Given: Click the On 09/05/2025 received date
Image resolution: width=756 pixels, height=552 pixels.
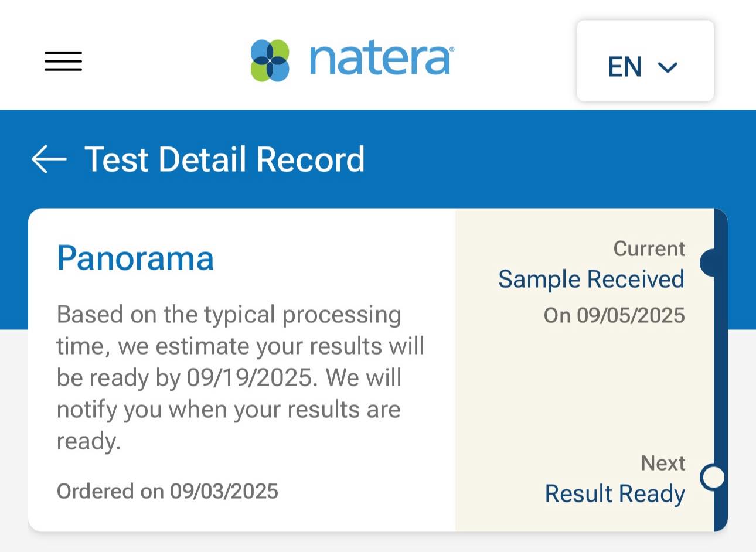Looking at the screenshot, I should coord(614,315).
